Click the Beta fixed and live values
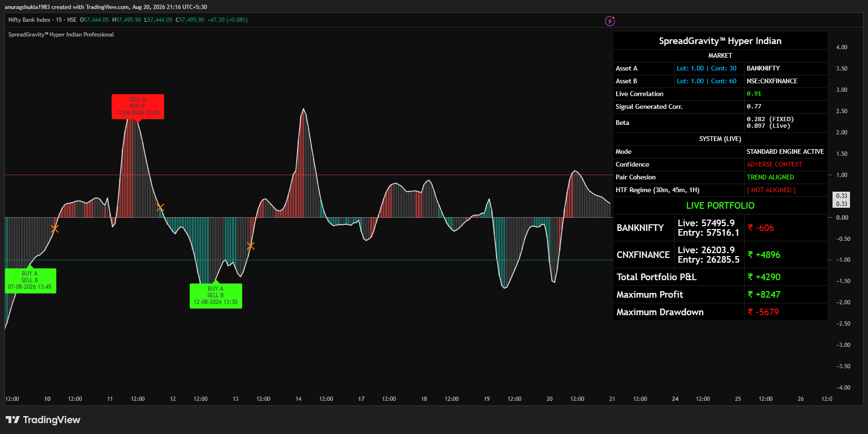868x434 pixels. (x=770, y=123)
